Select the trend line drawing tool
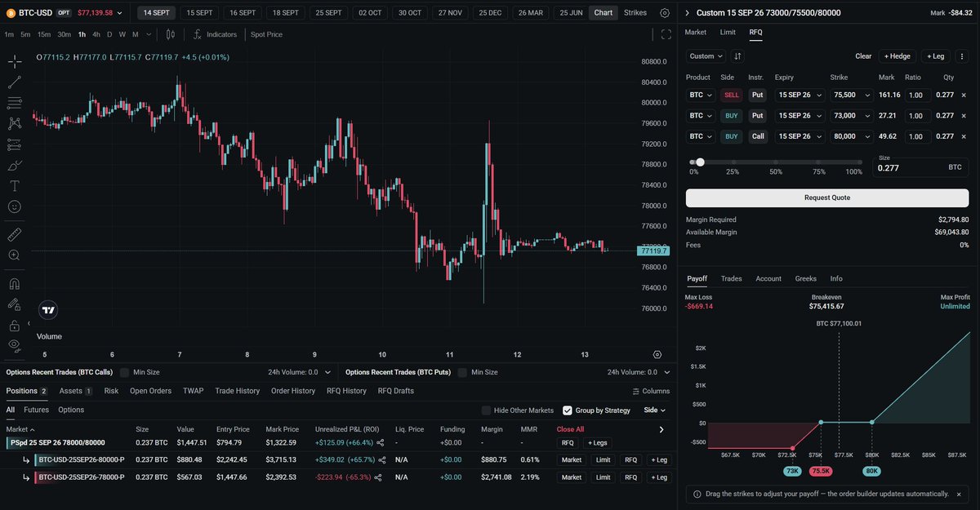Image resolution: width=980 pixels, height=510 pixels. [15, 82]
